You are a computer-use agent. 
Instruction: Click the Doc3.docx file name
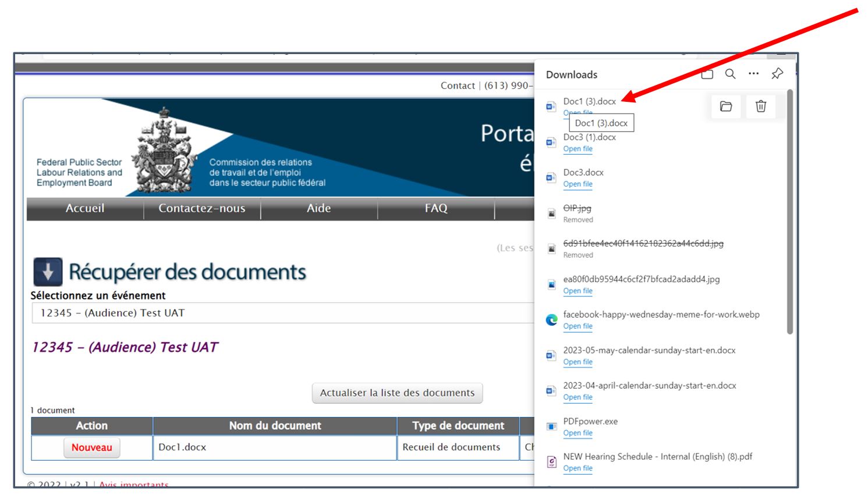(583, 172)
